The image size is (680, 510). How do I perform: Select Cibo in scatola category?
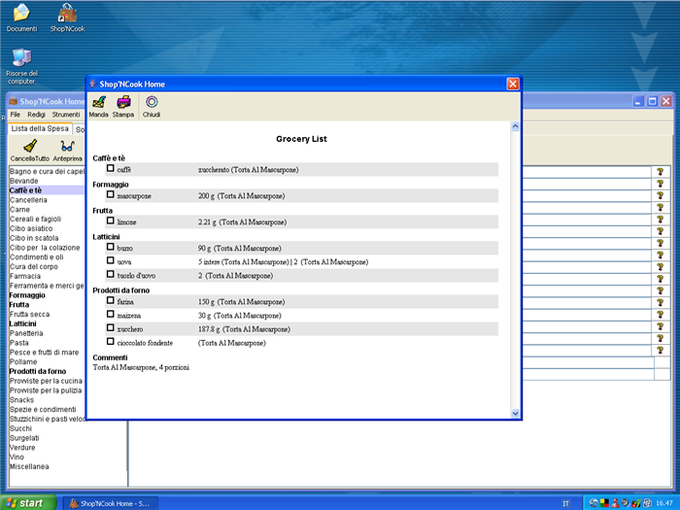pyautogui.click(x=34, y=238)
